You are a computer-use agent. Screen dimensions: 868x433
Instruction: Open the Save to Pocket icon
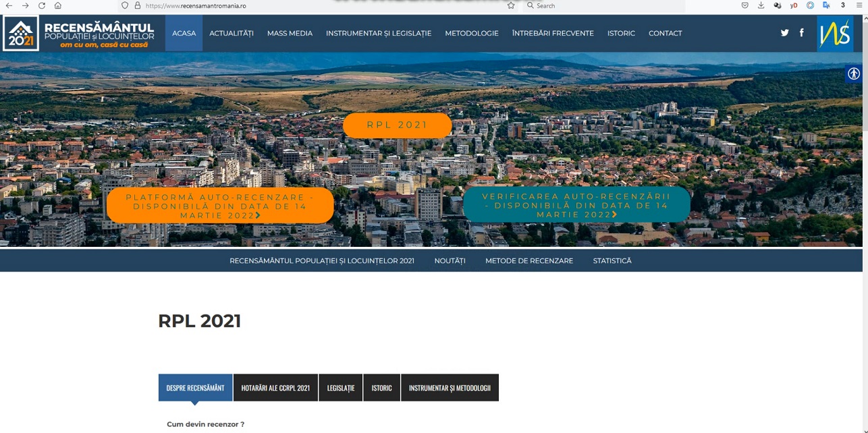point(744,5)
